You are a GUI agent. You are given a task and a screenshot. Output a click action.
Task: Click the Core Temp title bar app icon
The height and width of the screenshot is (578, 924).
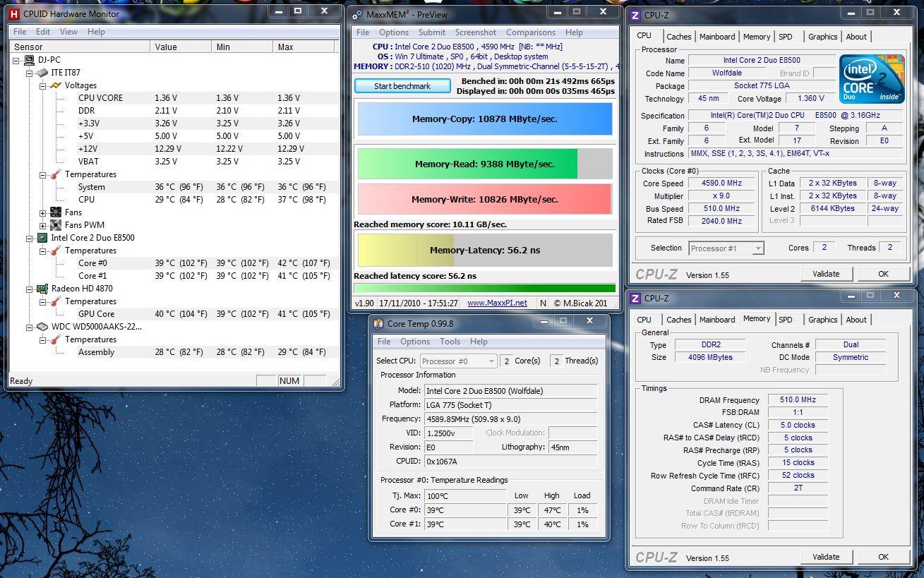(x=379, y=324)
